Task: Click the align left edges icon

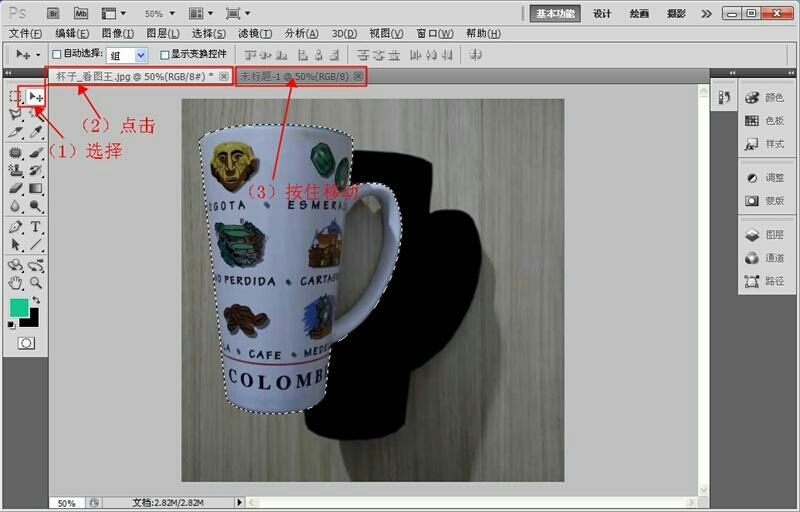Action: (x=303, y=55)
